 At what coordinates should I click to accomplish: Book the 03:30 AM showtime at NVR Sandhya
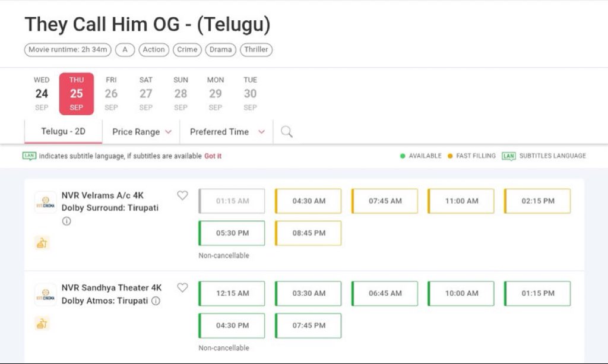[x=308, y=293]
